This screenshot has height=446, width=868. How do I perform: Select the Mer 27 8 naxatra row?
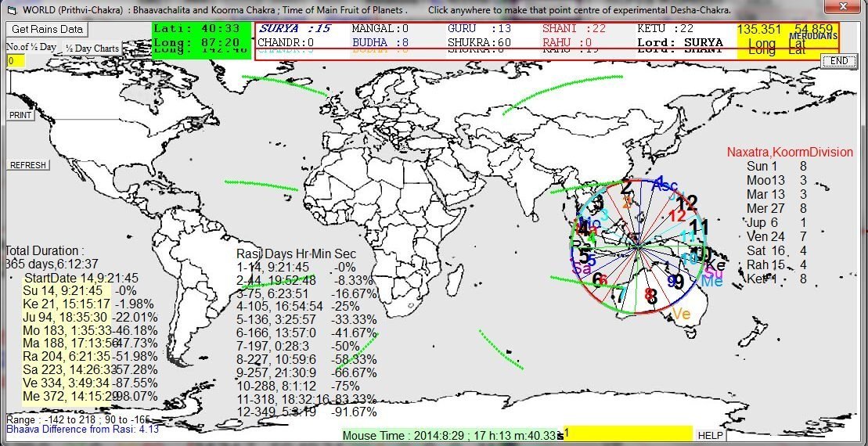coord(776,209)
